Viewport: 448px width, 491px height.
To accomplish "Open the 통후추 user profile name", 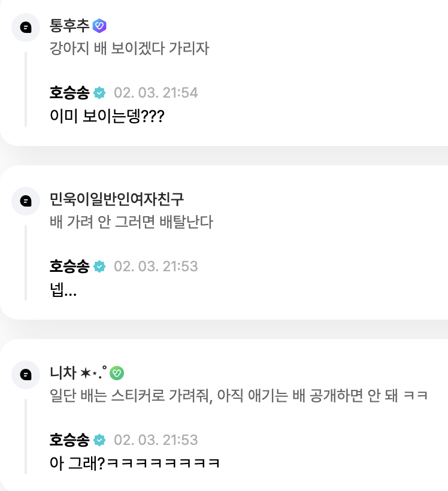I will (69, 25).
